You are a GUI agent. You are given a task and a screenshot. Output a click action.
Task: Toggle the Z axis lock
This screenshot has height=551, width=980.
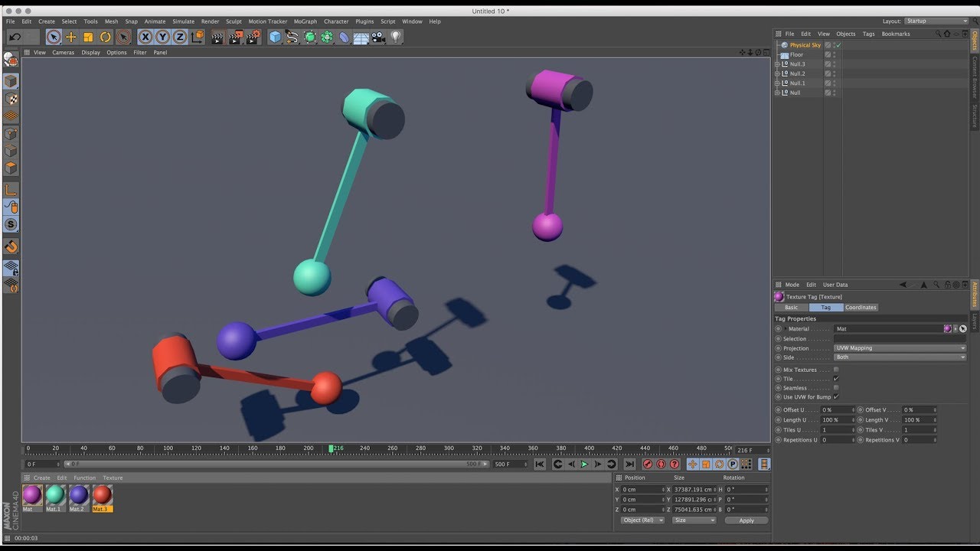[x=180, y=37]
